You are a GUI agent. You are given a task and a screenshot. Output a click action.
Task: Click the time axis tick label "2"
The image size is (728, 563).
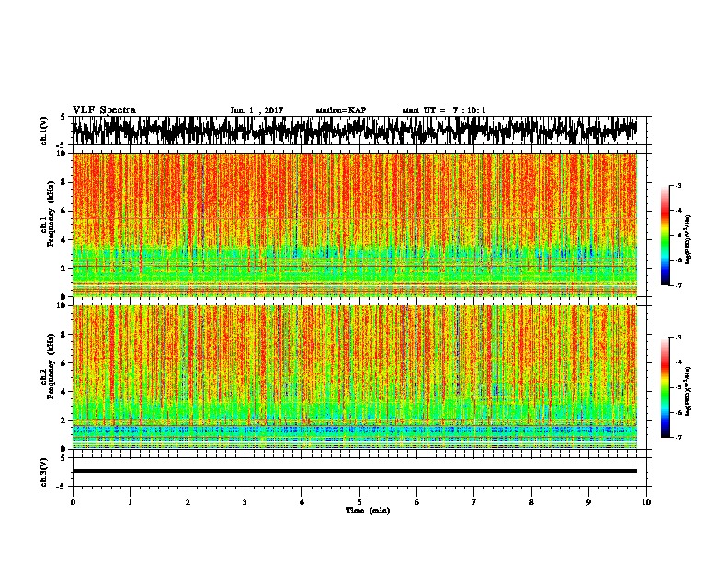(188, 502)
